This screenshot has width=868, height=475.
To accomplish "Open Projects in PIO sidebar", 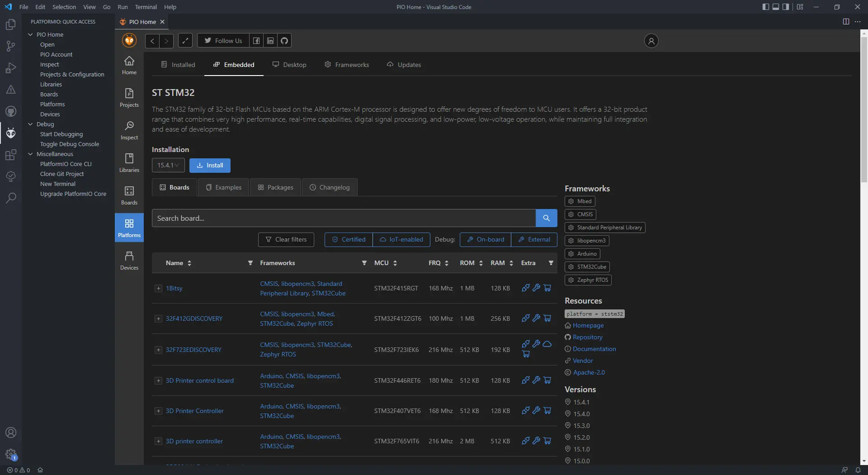I will coord(129,98).
